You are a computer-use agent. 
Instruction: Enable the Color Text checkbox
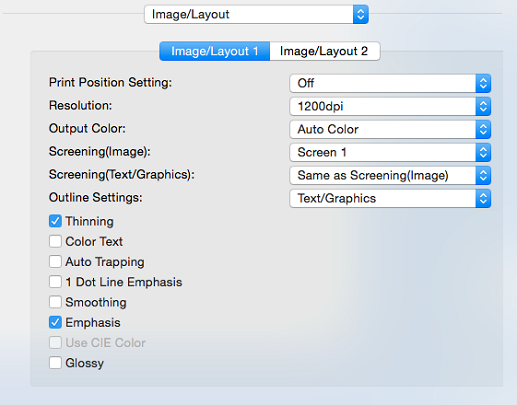(55, 241)
